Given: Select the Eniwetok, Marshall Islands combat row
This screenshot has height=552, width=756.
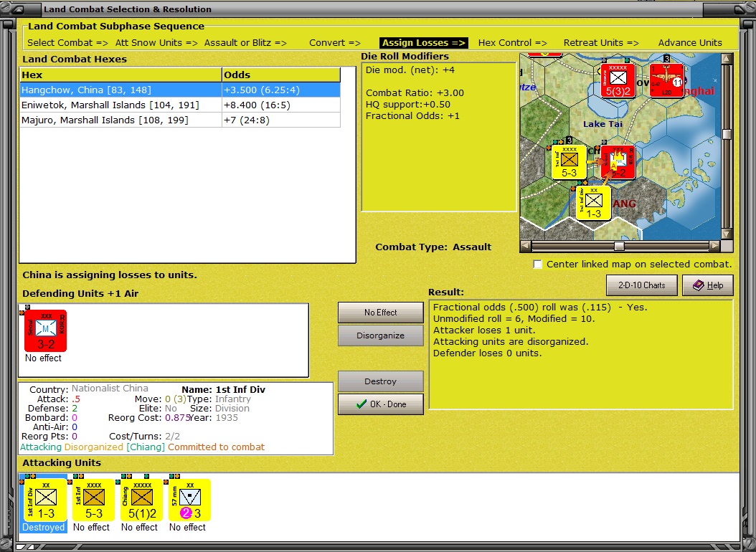Looking at the screenshot, I should [x=180, y=105].
